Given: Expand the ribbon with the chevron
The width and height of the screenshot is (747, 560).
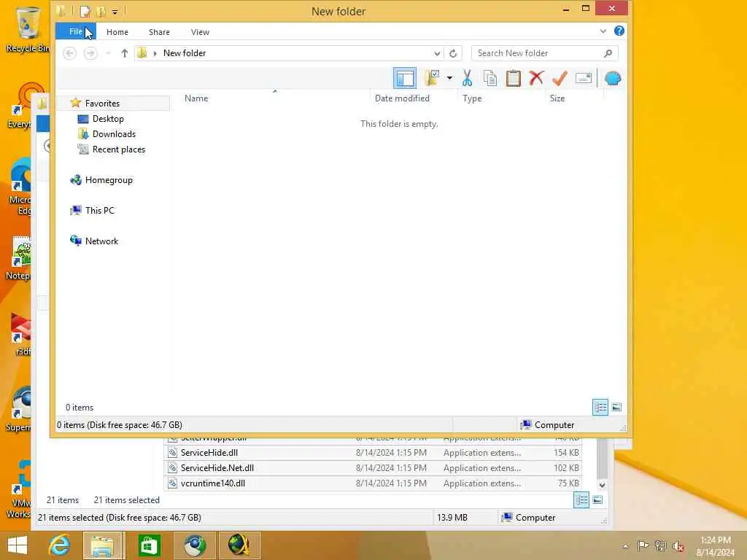Looking at the screenshot, I should (x=603, y=31).
